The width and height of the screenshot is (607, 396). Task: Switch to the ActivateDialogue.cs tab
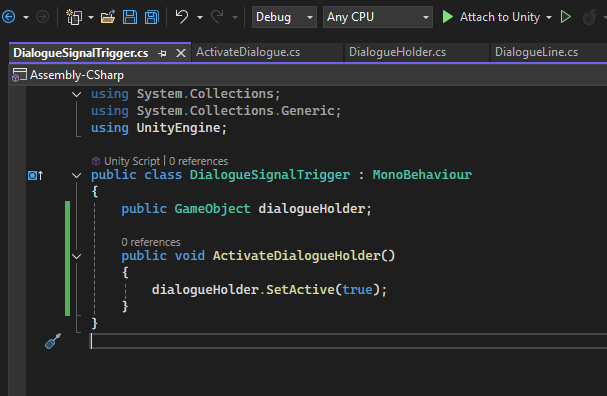[248, 52]
